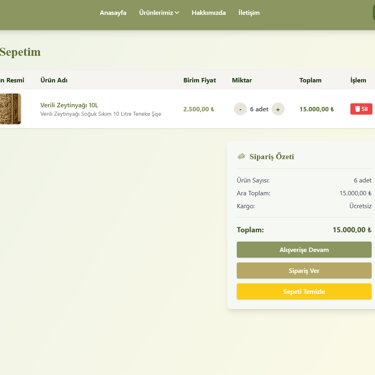Select the Sepetim page heading

tap(20, 52)
